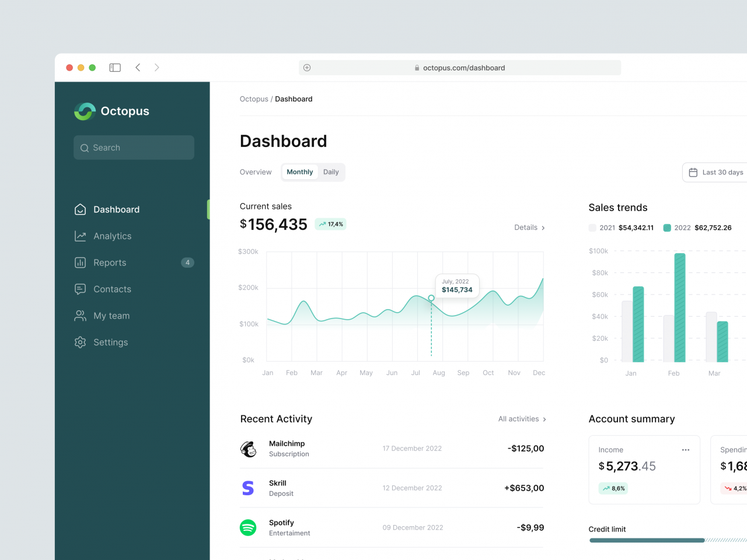The height and width of the screenshot is (560, 747).
Task: Open the Income card three-dot menu
Action: point(686,450)
